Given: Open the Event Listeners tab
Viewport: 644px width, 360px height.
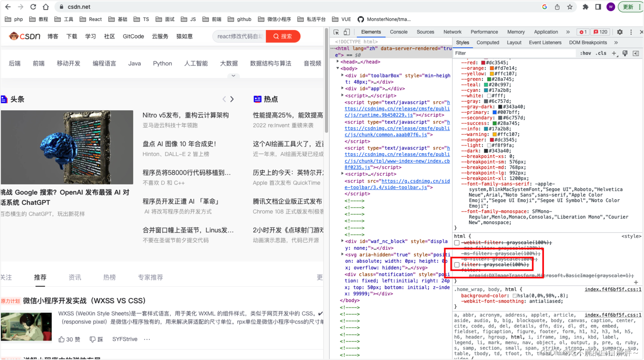Looking at the screenshot, I should click(x=545, y=43).
